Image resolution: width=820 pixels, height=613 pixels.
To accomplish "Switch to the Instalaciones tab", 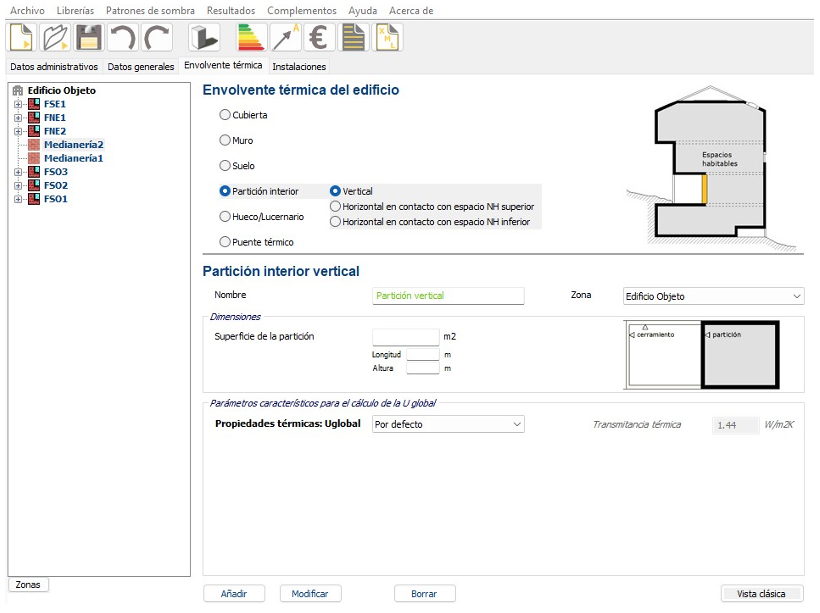I will tap(299, 67).
